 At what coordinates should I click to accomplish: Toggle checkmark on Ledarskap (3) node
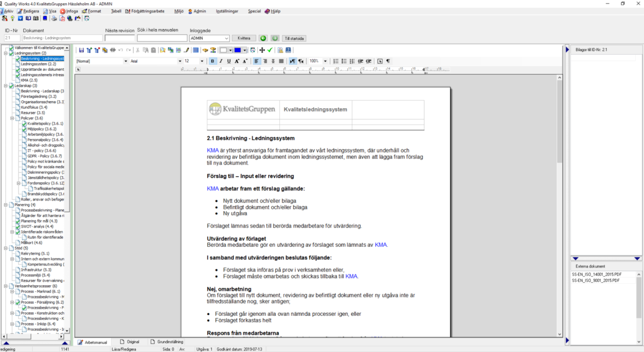pyautogui.click(x=11, y=86)
